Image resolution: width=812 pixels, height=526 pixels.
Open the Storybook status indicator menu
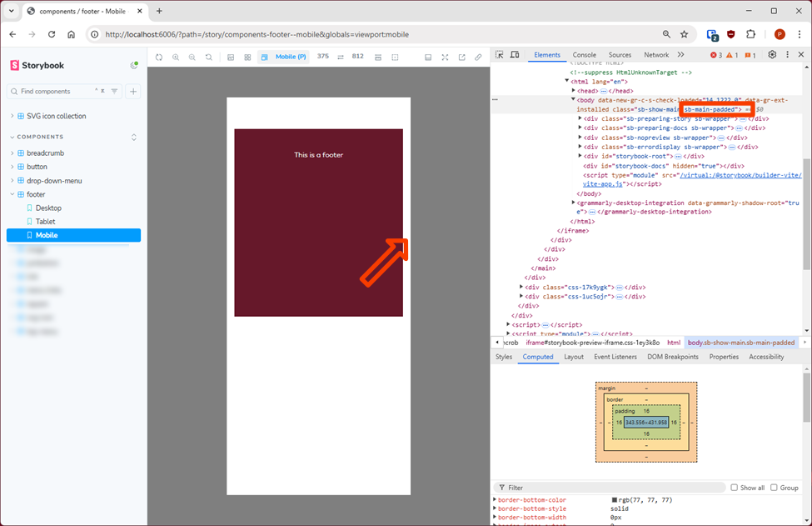134,65
